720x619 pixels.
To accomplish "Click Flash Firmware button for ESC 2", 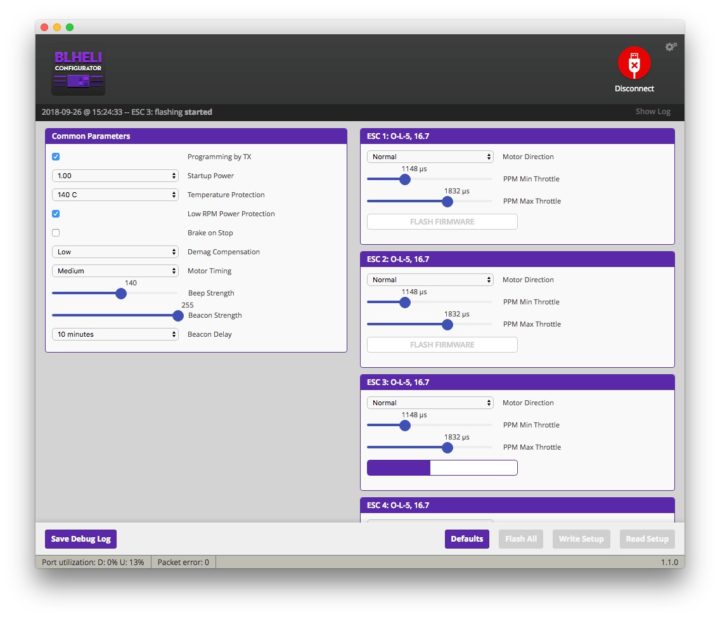I will (442, 345).
